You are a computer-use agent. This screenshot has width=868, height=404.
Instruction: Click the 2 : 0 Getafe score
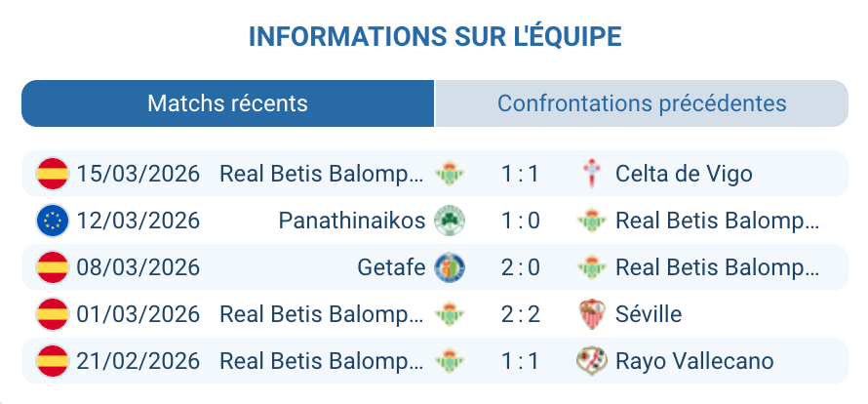click(520, 267)
